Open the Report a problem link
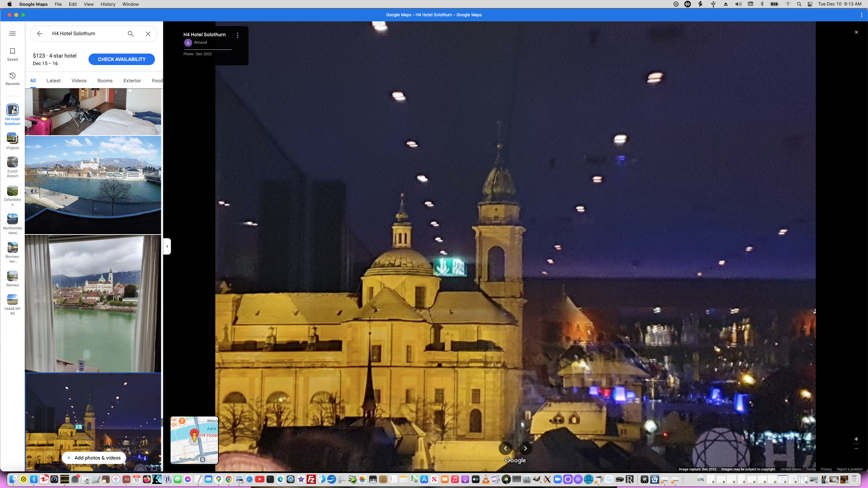The image size is (868, 488). (850, 469)
